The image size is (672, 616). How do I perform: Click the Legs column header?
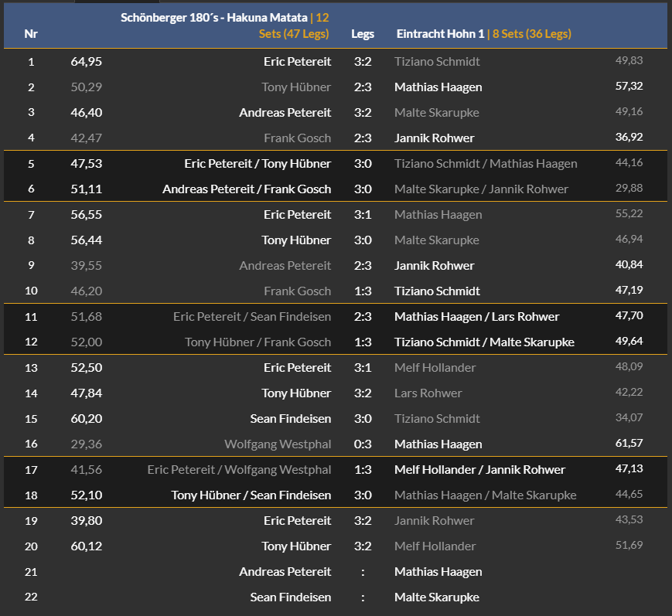(x=363, y=34)
